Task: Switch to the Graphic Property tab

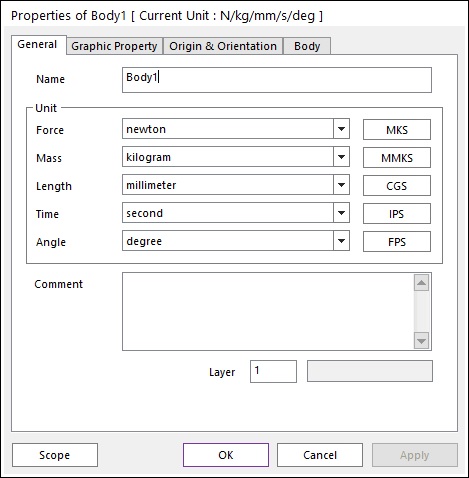Action: coord(114,46)
